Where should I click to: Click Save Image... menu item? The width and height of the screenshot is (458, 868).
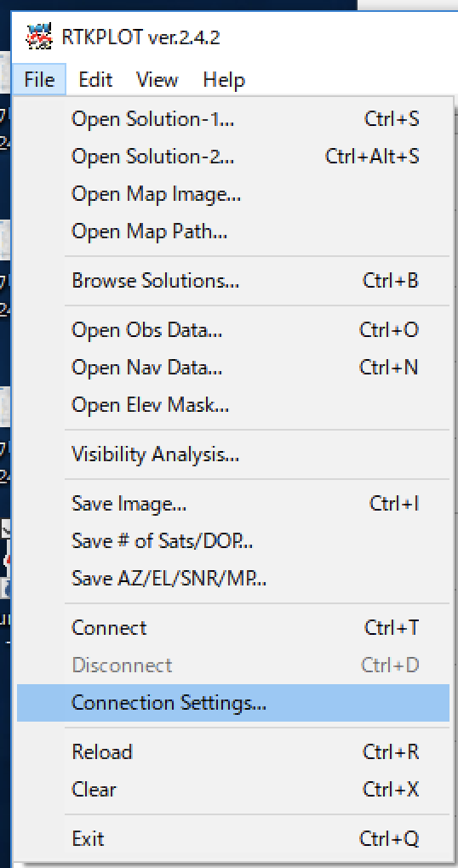[233, 504]
